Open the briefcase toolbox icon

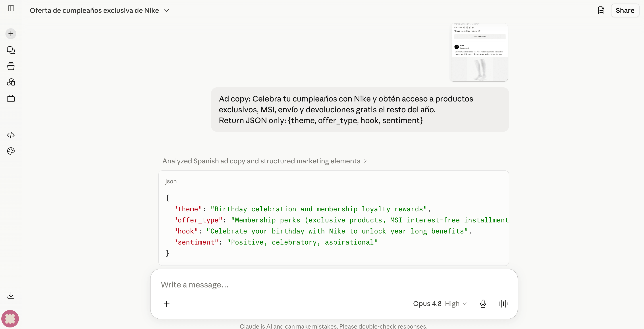coord(11,98)
